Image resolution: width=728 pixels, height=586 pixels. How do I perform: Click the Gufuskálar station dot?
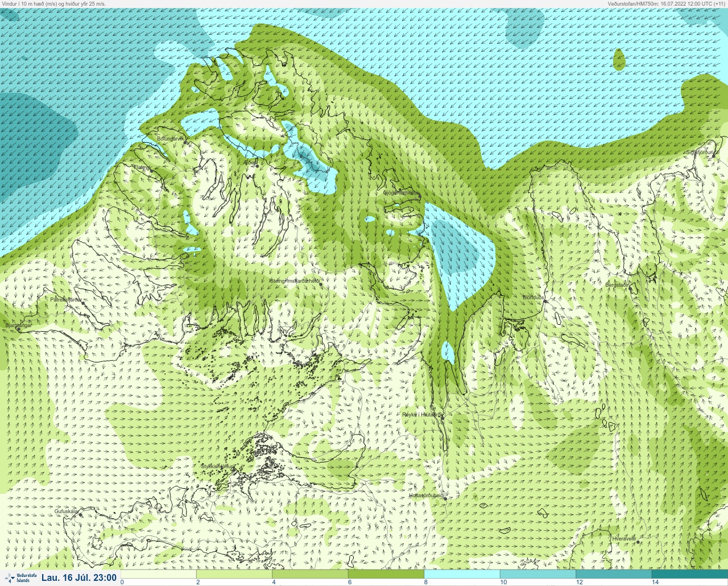[x=80, y=514]
